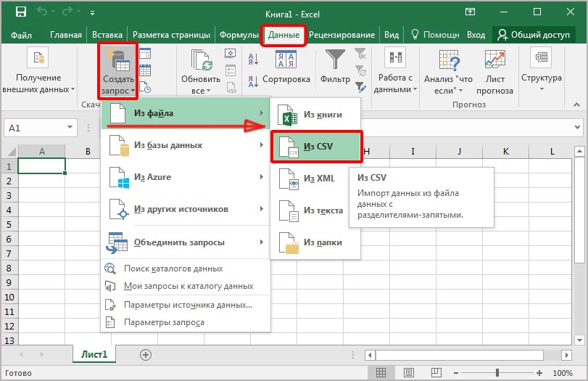Screen dimensions: 588x381
Task: Click the Помощн lightbulb search box
Action: coord(435,35)
